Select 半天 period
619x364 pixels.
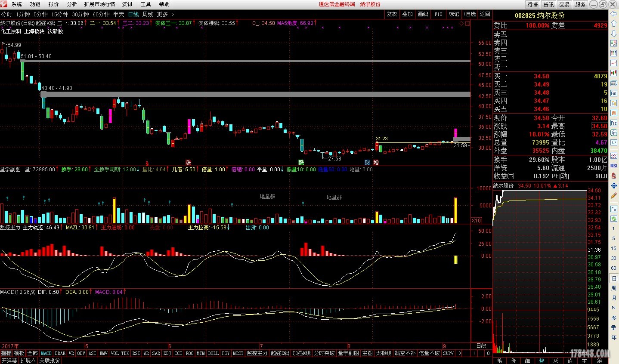pos(119,14)
